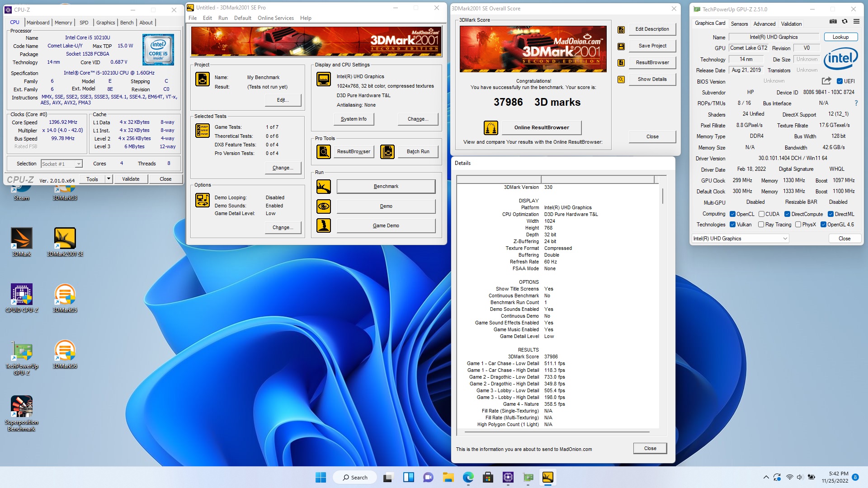Toggle the PhysX checkbox in GPU-Z
The width and height of the screenshot is (868, 488).
click(798, 225)
